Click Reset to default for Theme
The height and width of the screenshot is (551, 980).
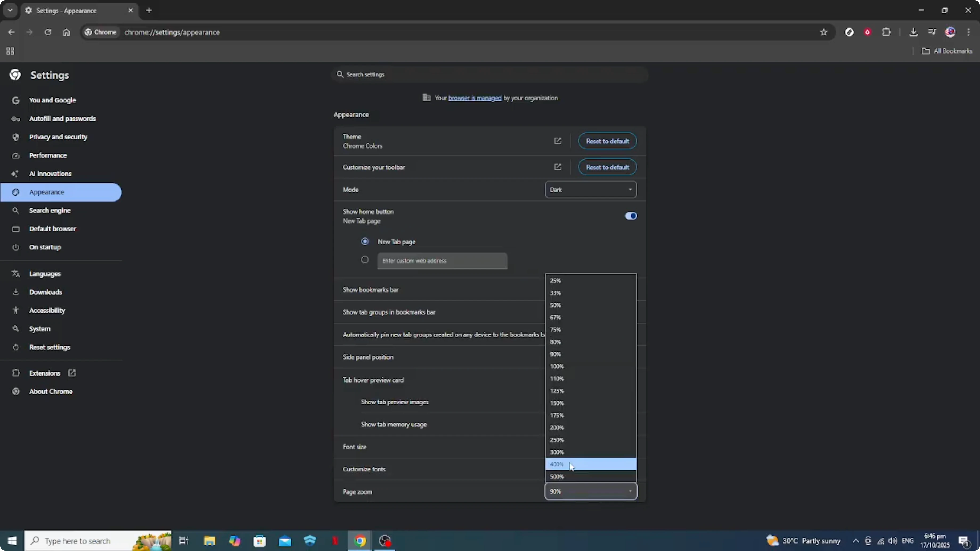point(607,141)
